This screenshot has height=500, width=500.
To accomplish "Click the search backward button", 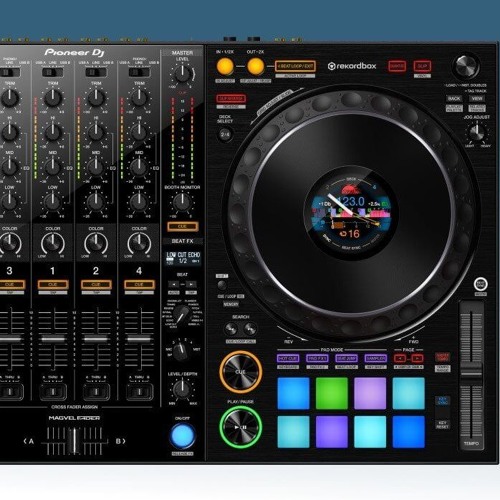I will pos(231,329).
